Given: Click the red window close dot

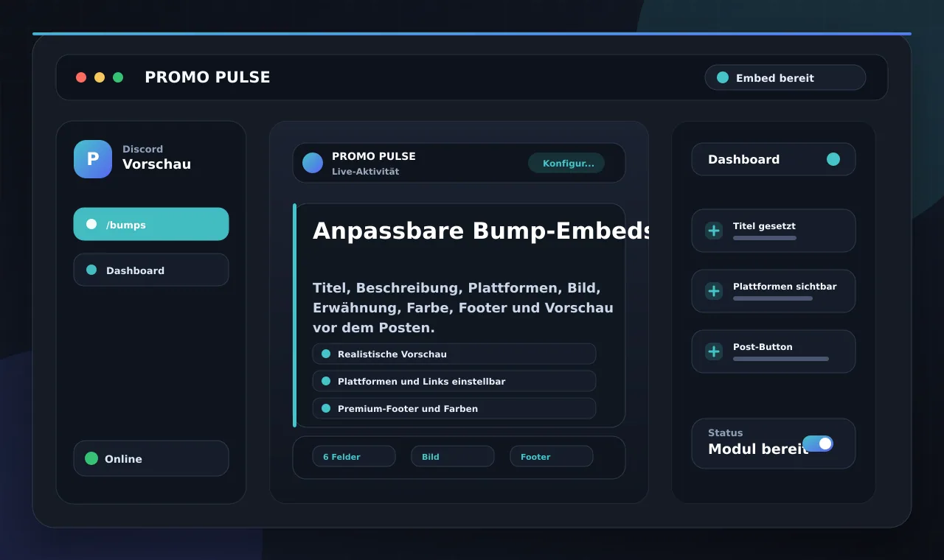Looking at the screenshot, I should 81,77.
